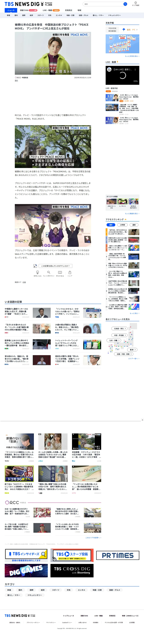Click the PR TIMES banner
This screenshot has height=644, width=144.
(x=118, y=555)
